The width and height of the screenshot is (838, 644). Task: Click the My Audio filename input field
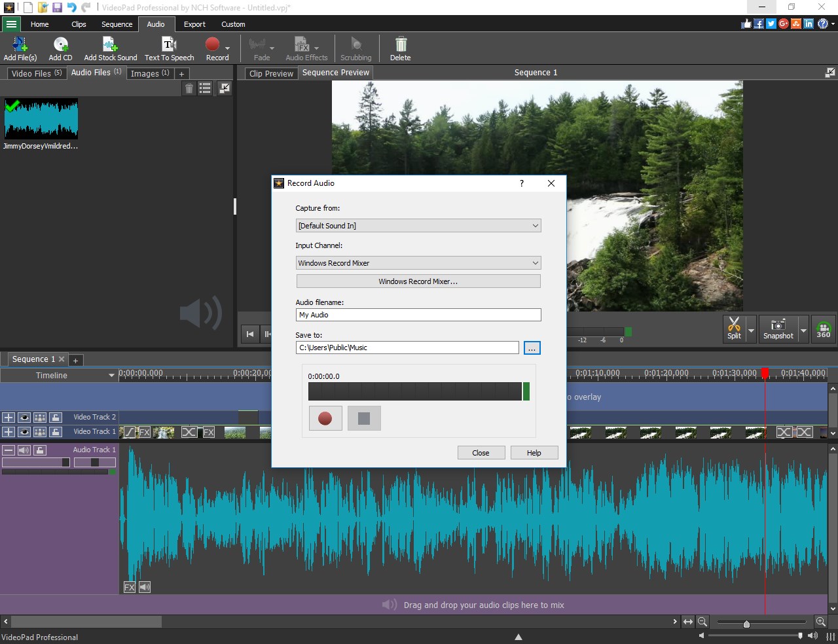point(418,315)
